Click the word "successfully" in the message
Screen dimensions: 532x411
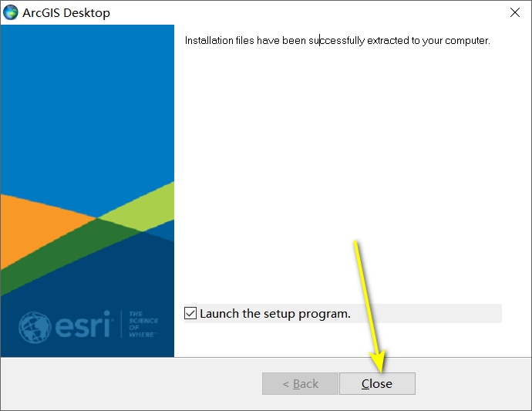click(337, 41)
